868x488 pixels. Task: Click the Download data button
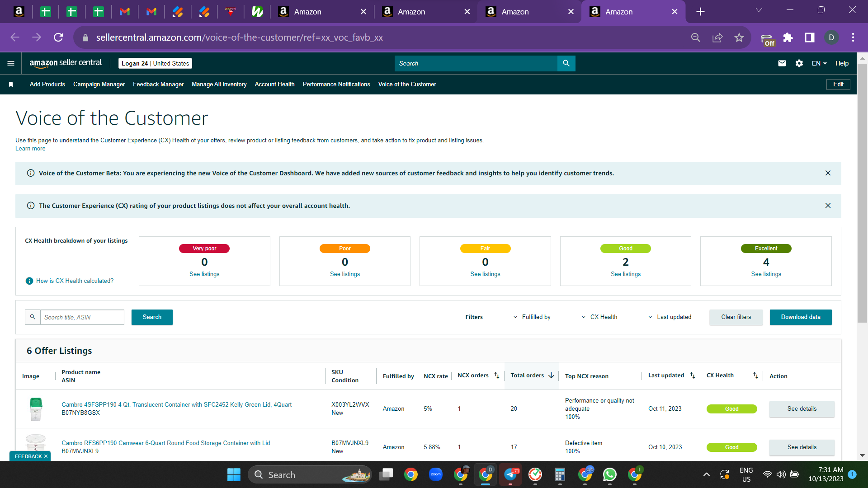coord(801,317)
